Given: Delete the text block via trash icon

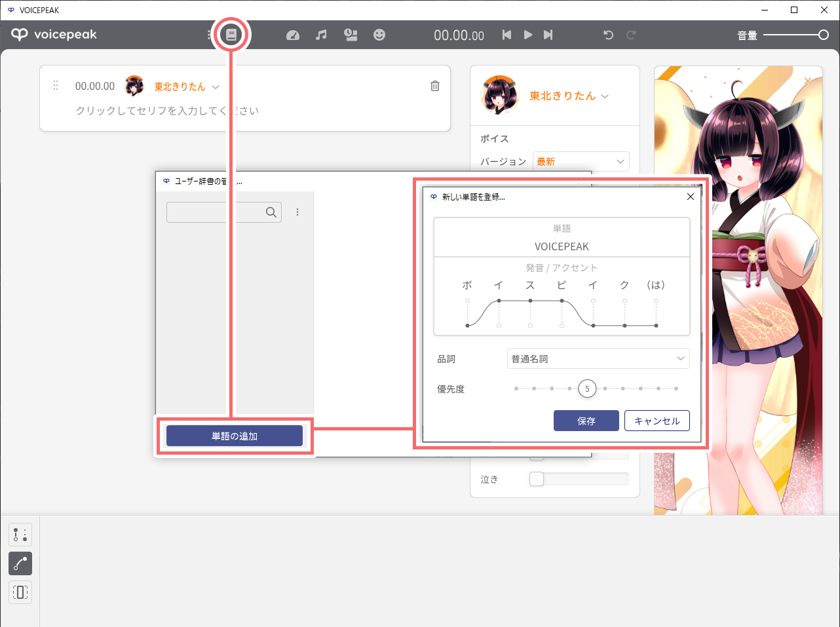Looking at the screenshot, I should (435, 86).
